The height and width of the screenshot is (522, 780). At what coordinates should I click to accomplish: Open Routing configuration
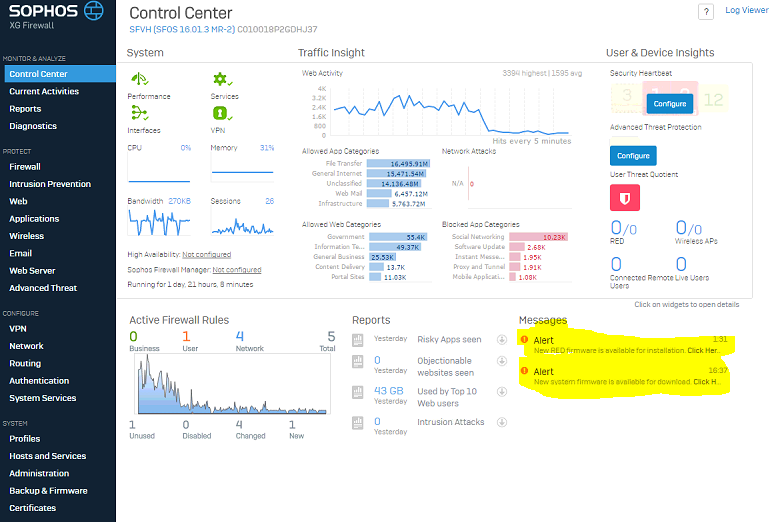25,363
